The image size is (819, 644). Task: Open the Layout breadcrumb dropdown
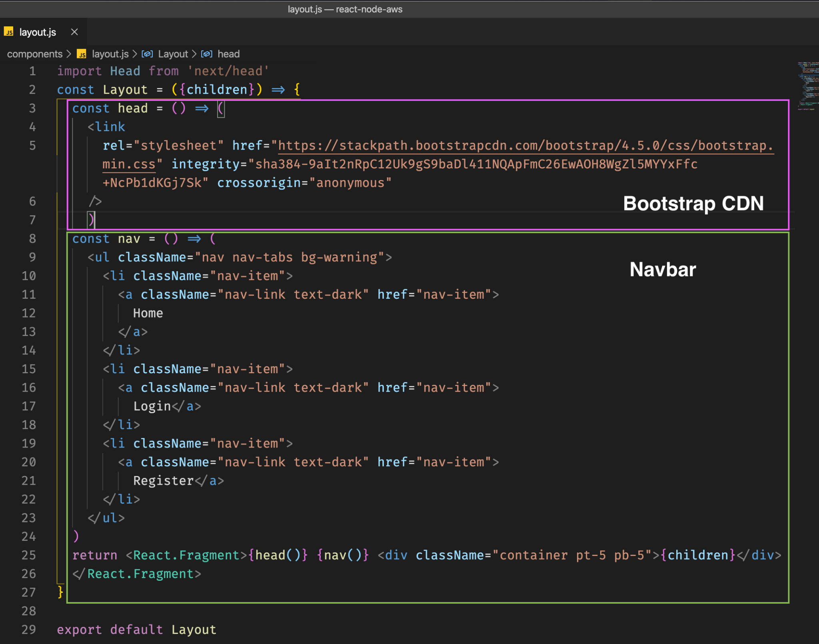173,54
